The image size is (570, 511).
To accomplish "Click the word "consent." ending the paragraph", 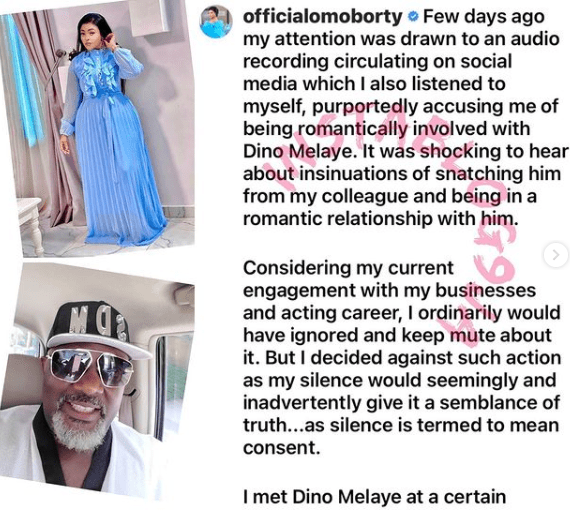I will pyautogui.click(x=281, y=448).
